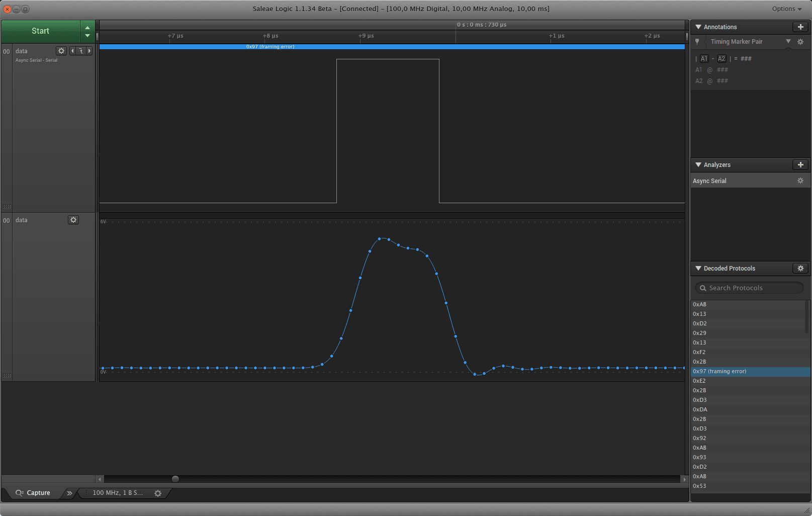Click the timing marker pin icon
This screenshot has height=516, width=812.
697,42
